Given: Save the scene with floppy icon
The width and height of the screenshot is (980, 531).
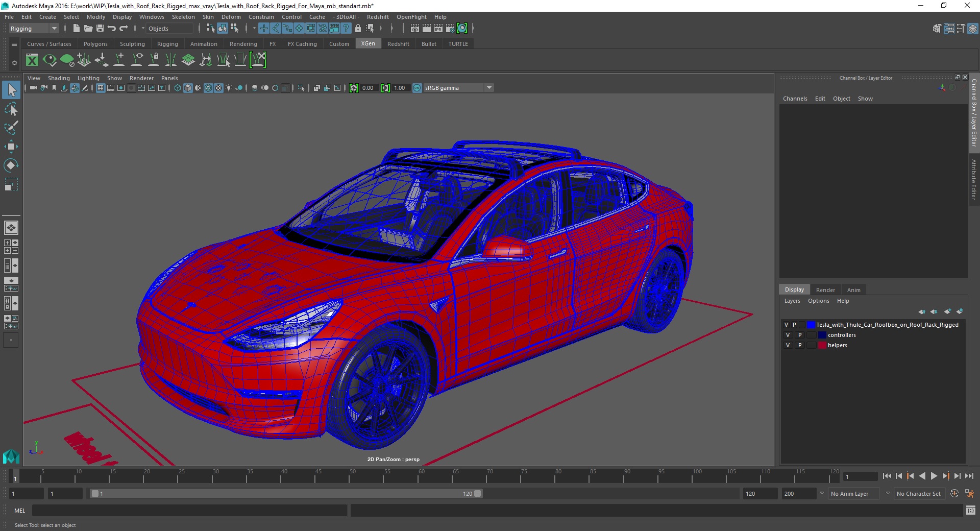Looking at the screenshot, I should click(x=100, y=29).
